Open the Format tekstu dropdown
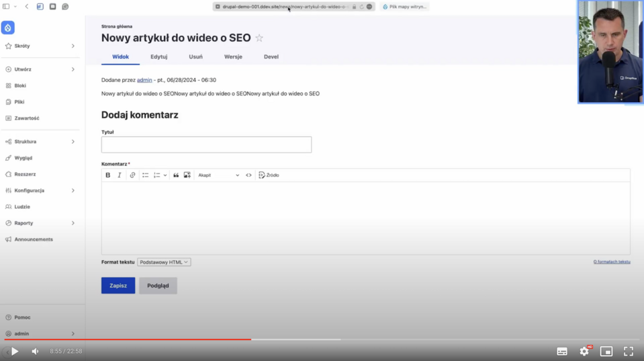This screenshot has width=644, height=361. coord(164,262)
